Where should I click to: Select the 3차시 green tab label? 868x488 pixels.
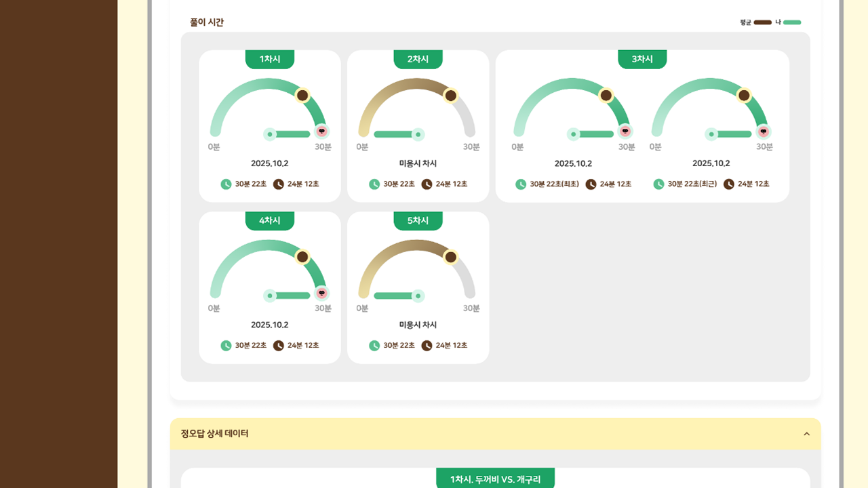[x=642, y=60]
